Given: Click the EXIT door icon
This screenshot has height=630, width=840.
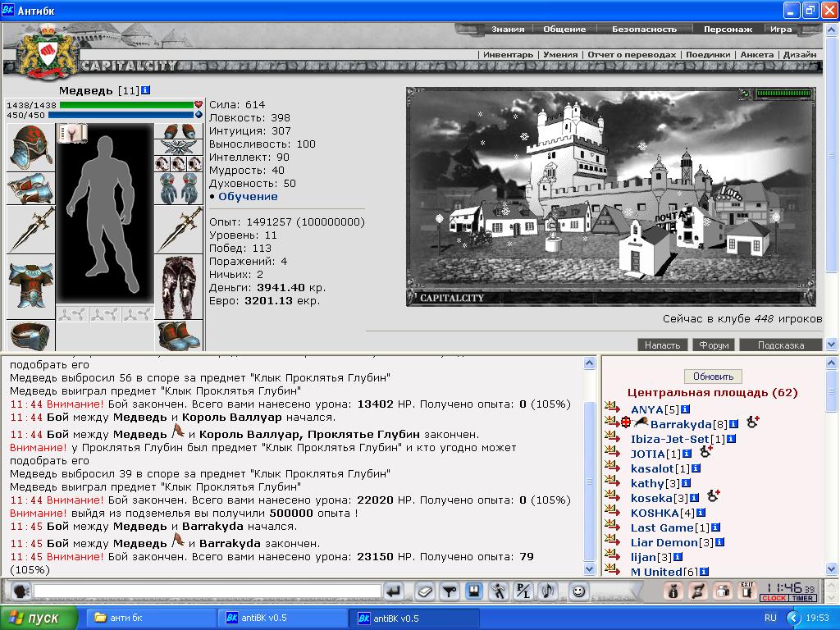Looking at the screenshot, I should (x=747, y=591).
